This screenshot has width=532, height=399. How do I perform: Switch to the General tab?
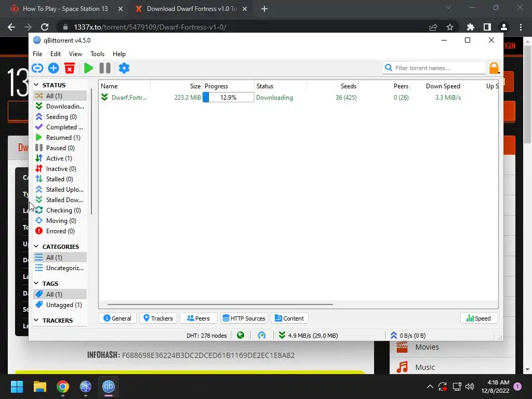click(117, 318)
